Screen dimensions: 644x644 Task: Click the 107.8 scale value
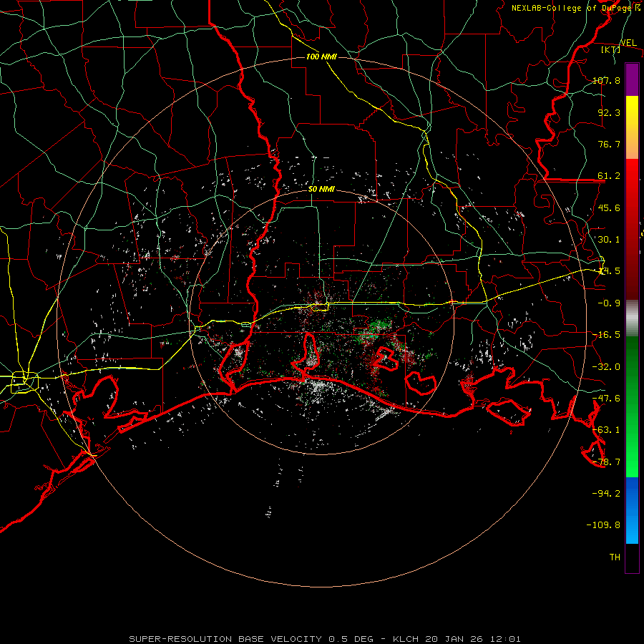tap(606, 80)
